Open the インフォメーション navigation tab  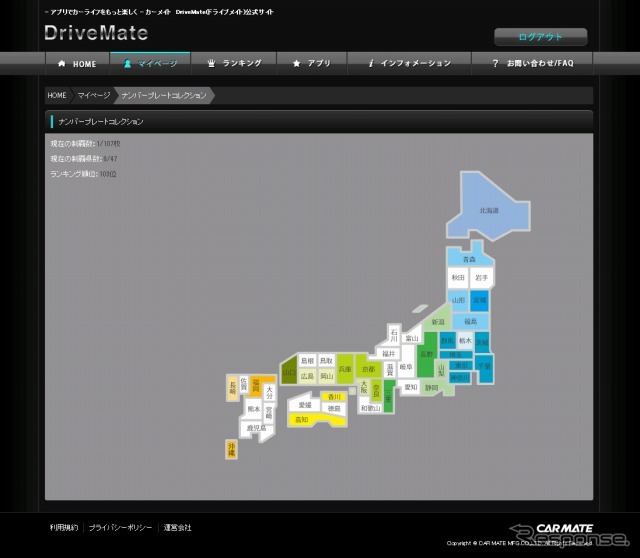[409, 63]
